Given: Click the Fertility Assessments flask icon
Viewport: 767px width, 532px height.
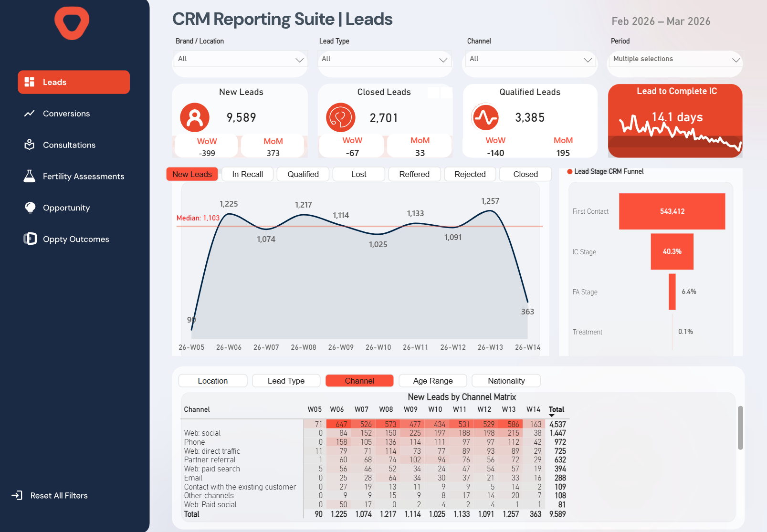Looking at the screenshot, I should pos(30,176).
